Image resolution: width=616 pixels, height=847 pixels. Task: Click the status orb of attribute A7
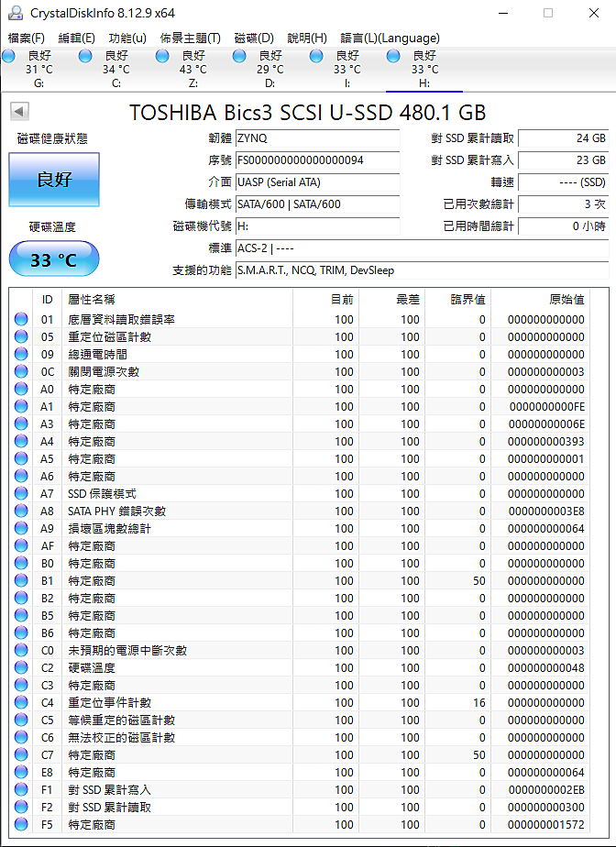click(x=21, y=493)
